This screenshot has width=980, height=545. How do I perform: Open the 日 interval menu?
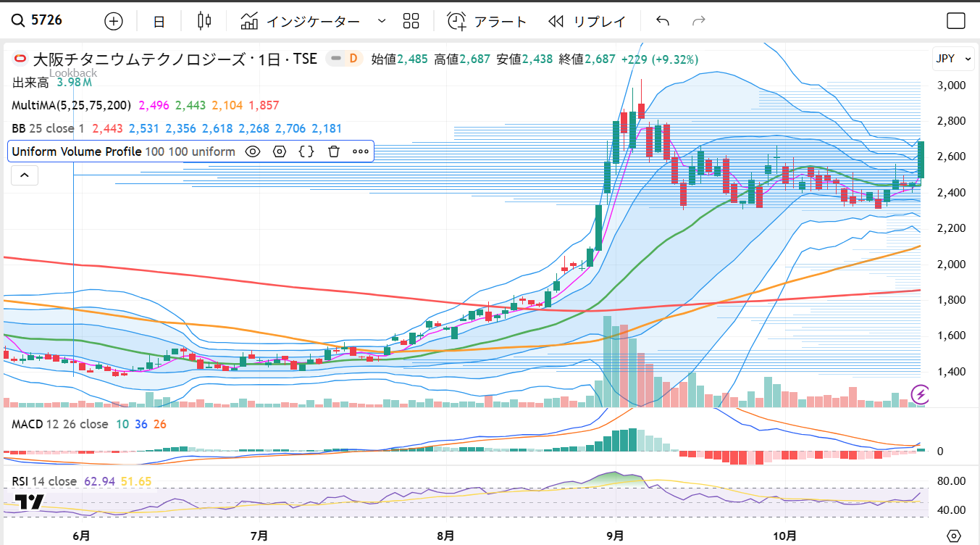[159, 21]
